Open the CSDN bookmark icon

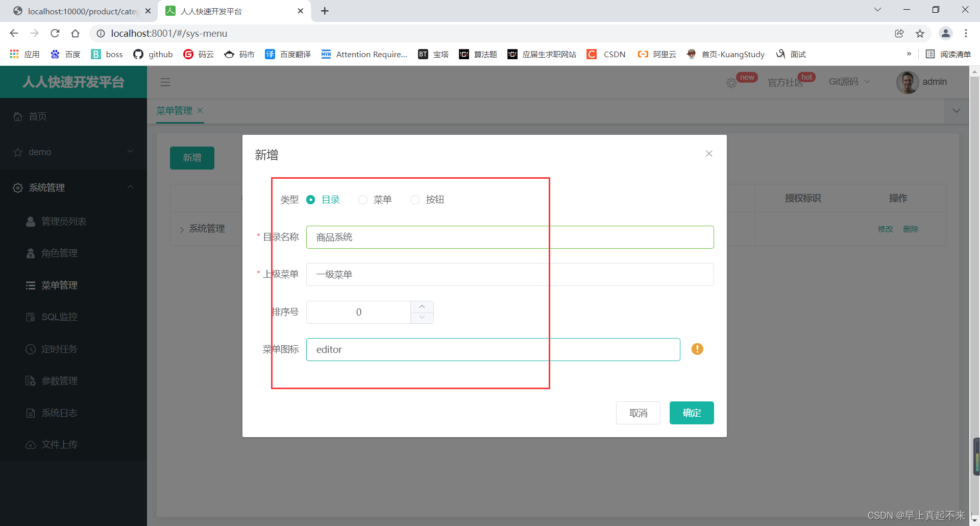(x=592, y=54)
